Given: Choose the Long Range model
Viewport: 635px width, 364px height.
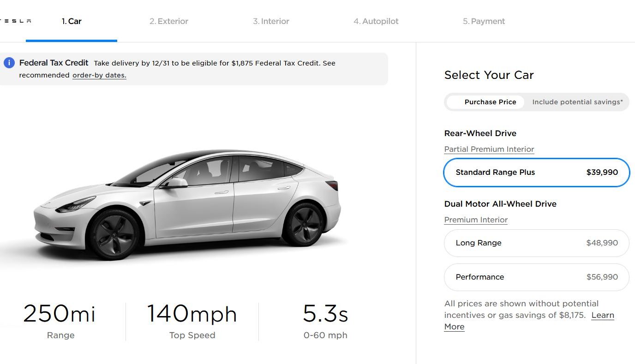Looking at the screenshot, I should pos(537,243).
